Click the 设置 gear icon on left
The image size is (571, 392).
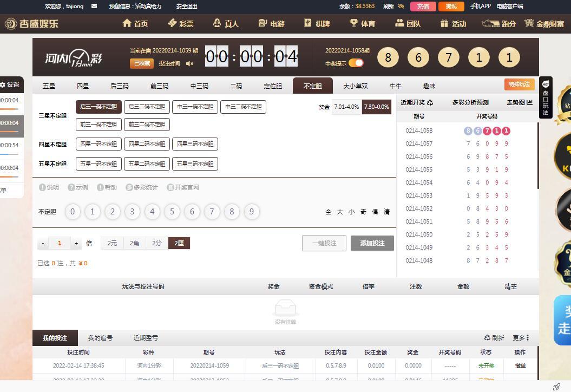click(3, 85)
